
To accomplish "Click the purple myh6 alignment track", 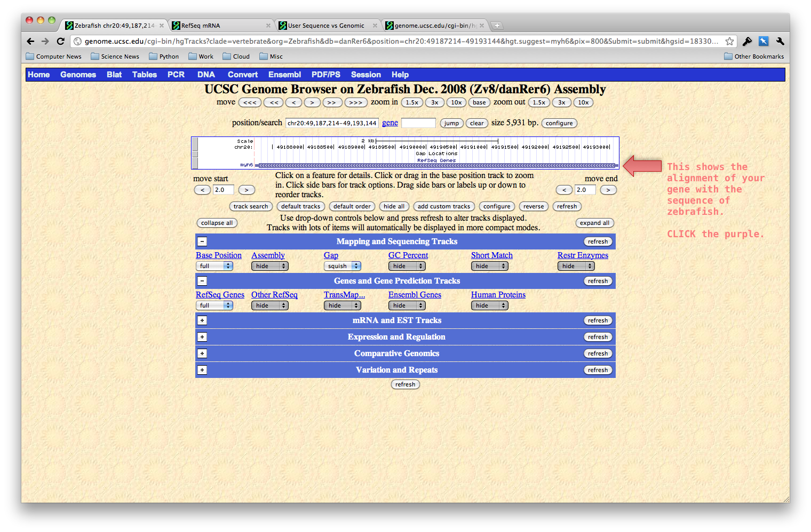I will click(x=436, y=166).
